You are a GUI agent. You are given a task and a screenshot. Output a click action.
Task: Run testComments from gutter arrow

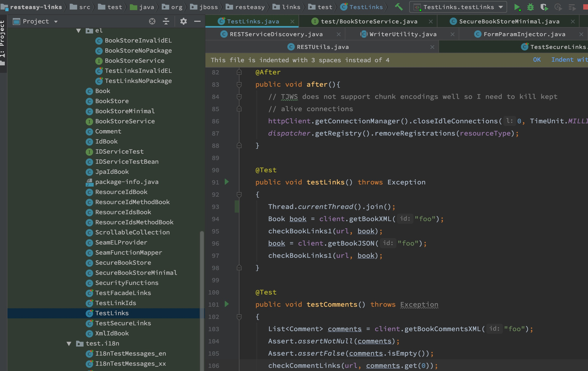[x=227, y=304]
